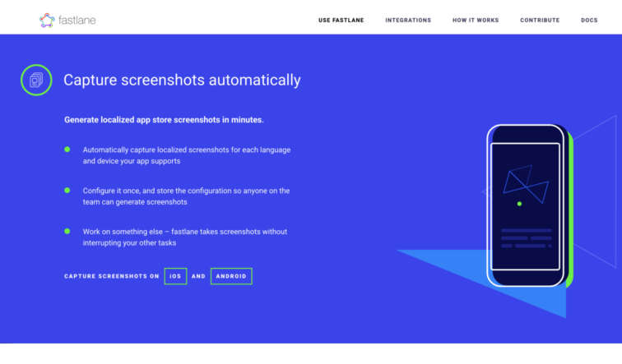
Task: Click the phone illustration
Action: (530, 205)
